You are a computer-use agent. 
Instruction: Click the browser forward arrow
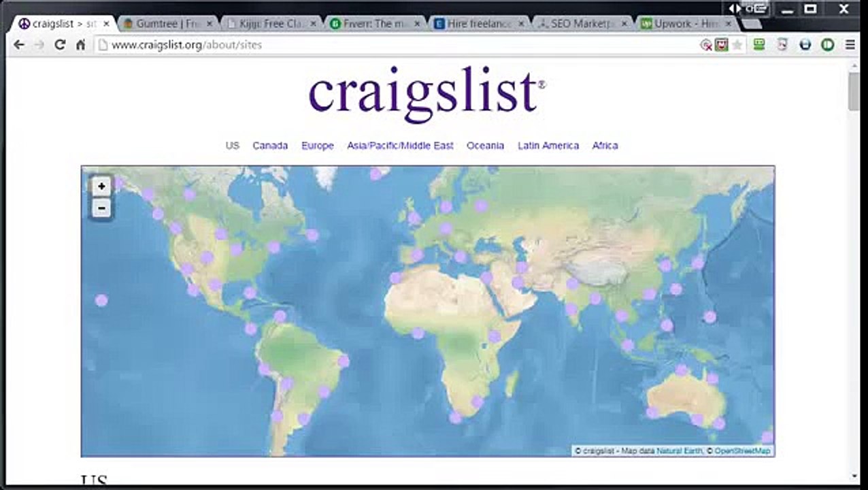pos(39,45)
